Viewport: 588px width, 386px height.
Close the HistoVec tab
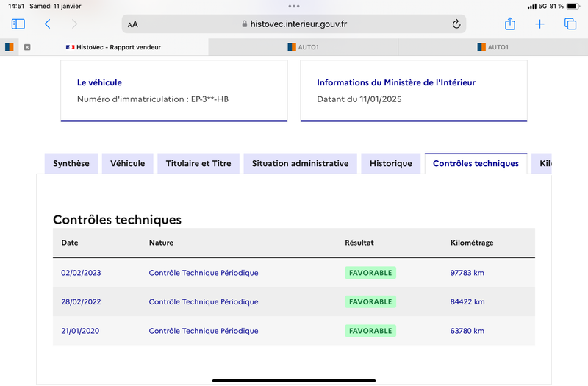click(x=27, y=47)
